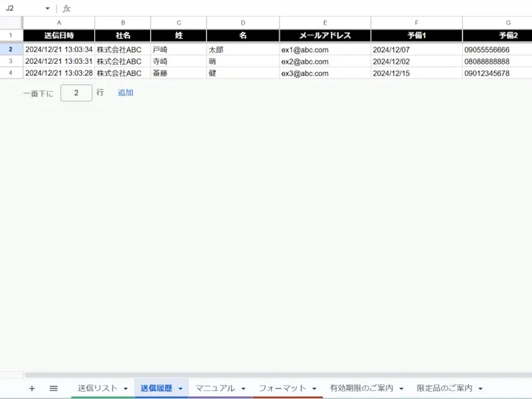532x399 pixels.
Task: Select the 08088888888 phone cell
Action: pos(497,61)
